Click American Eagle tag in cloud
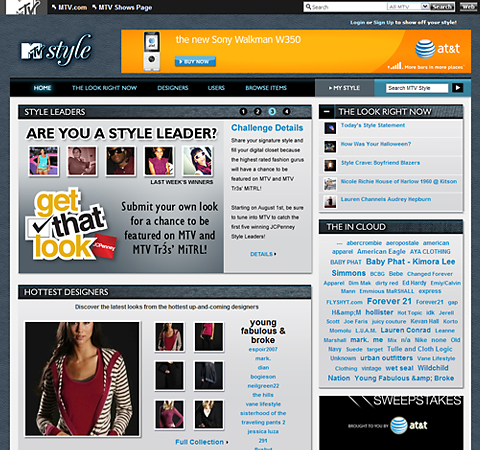480x450 pixels. (381, 252)
